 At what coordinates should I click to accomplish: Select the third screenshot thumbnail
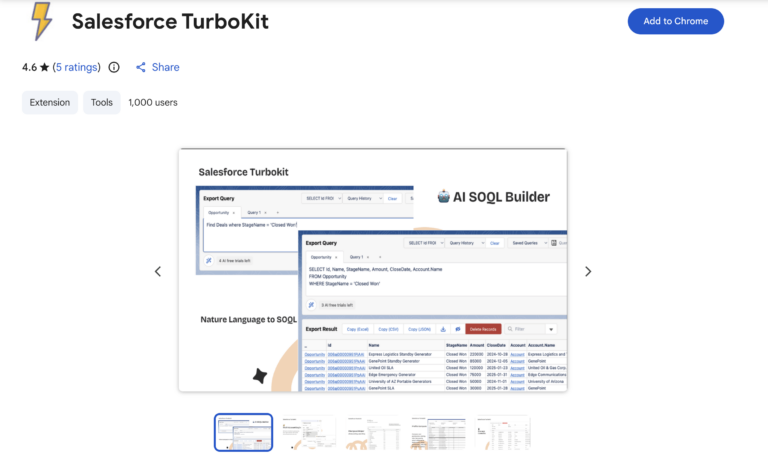point(373,432)
